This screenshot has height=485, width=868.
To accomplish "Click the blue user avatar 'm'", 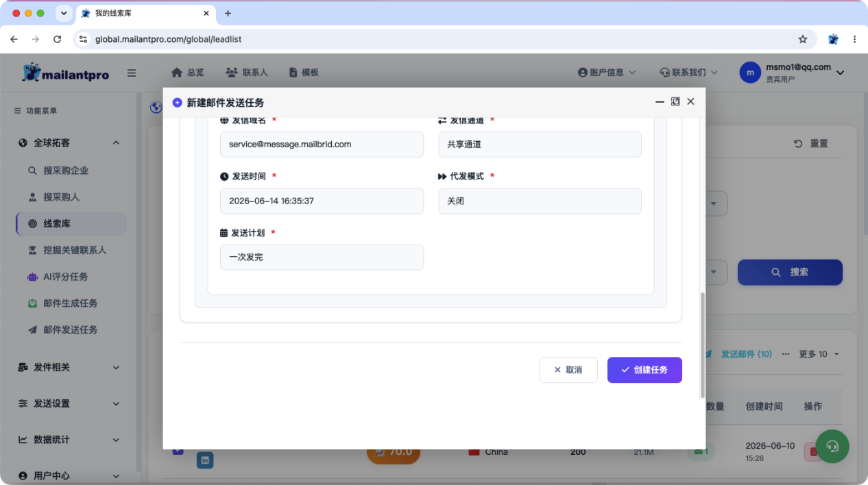I will coord(750,73).
